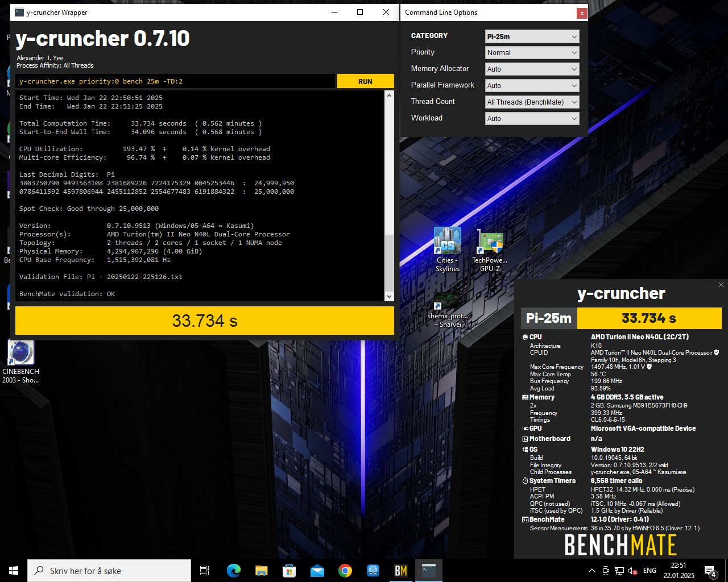Open the clock showing 22:51

click(x=679, y=571)
